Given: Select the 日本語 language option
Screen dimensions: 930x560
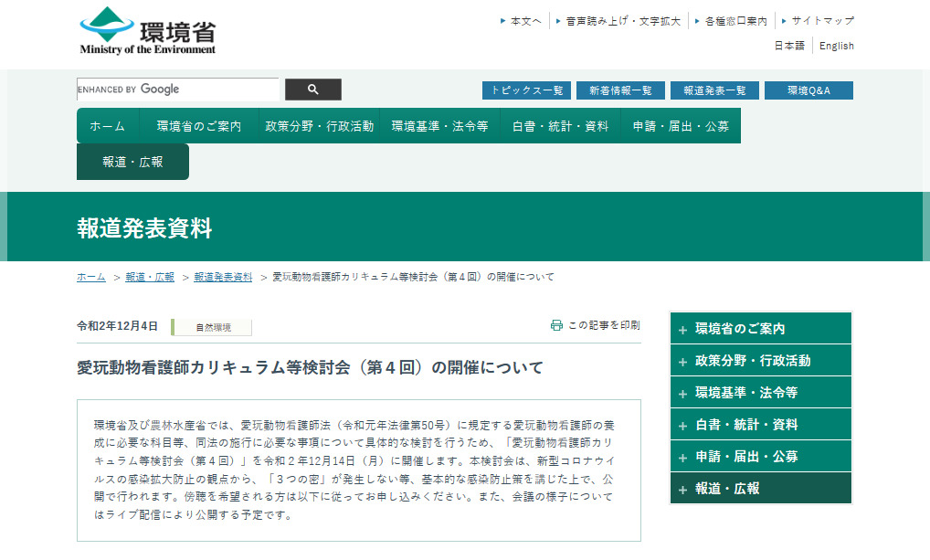Looking at the screenshot, I should click(787, 45).
